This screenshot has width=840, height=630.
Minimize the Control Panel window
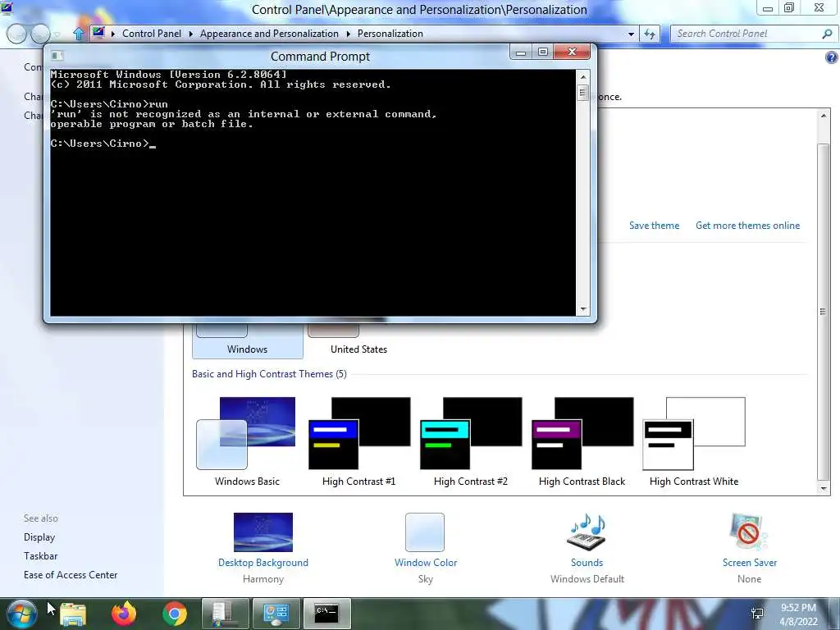click(768, 8)
